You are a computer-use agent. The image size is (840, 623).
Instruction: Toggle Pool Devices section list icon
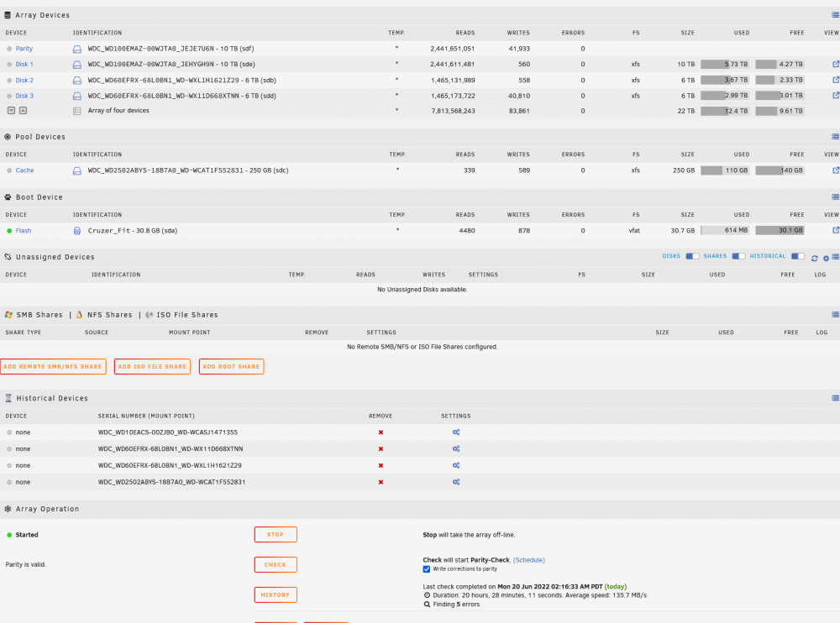click(835, 137)
